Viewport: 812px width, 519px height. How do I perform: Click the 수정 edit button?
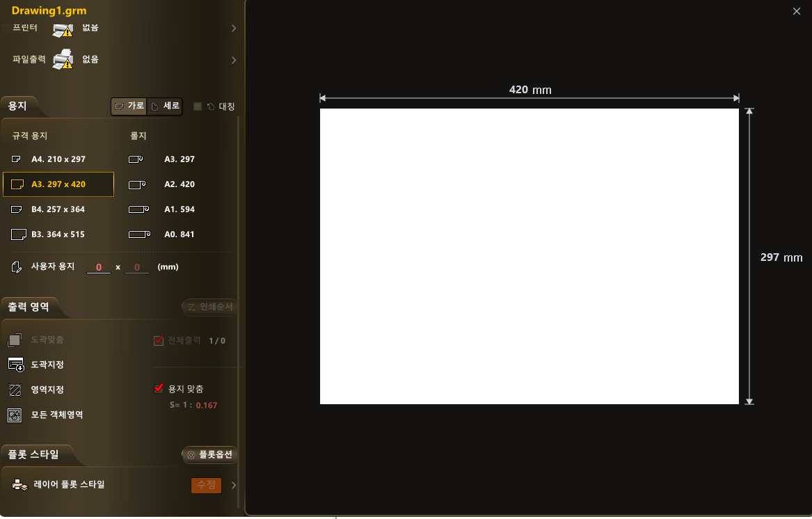click(x=206, y=486)
